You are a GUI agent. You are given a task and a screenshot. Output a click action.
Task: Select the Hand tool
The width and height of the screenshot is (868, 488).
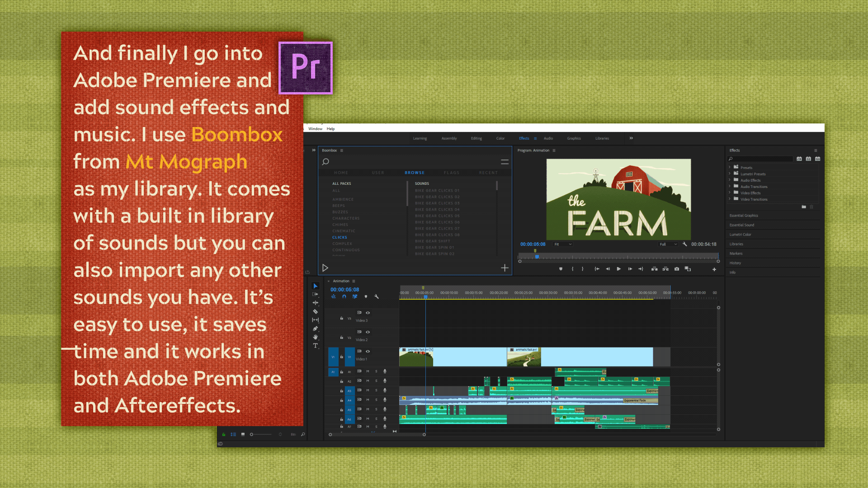(316, 337)
